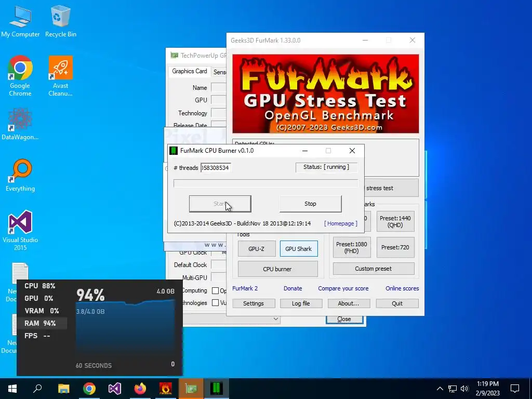Open the Online scores link
This screenshot has width=532, height=399.
(402, 288)
